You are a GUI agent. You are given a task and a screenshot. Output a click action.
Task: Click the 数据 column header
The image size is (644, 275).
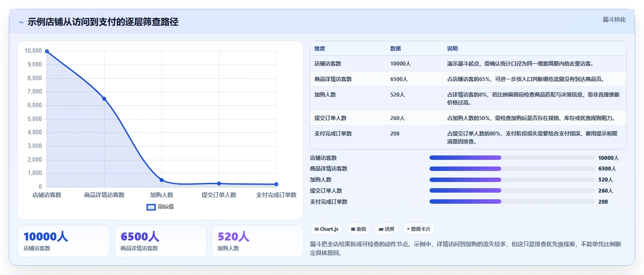395,49
